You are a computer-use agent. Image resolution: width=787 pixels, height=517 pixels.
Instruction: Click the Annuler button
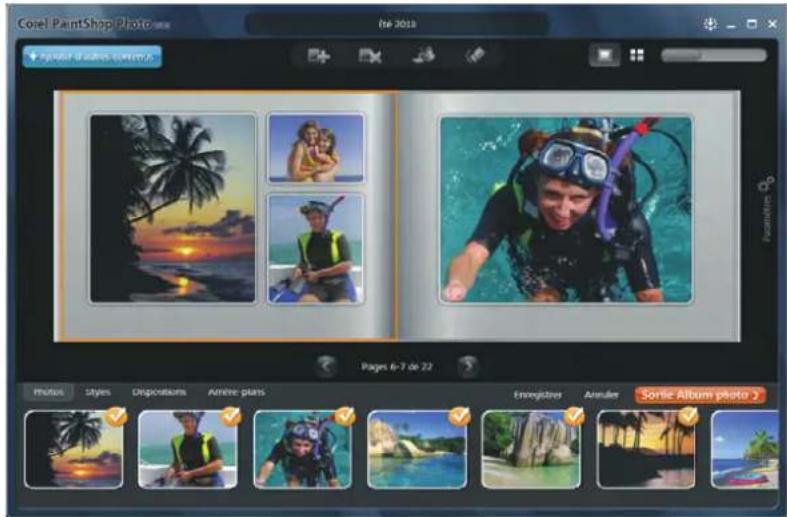tap(601, 395)
